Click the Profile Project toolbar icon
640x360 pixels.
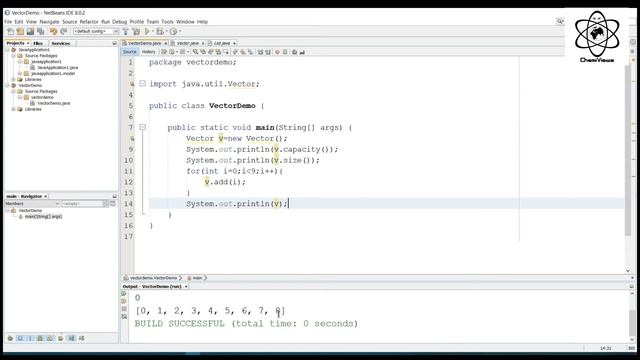tap(173, 31)
